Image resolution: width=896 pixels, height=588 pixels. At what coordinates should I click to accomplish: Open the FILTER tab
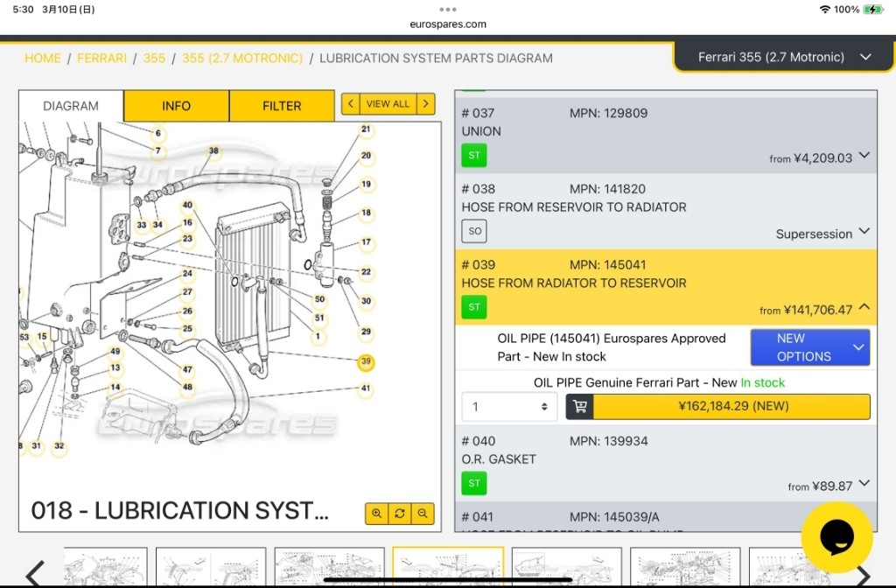click(x=282, y=106)
